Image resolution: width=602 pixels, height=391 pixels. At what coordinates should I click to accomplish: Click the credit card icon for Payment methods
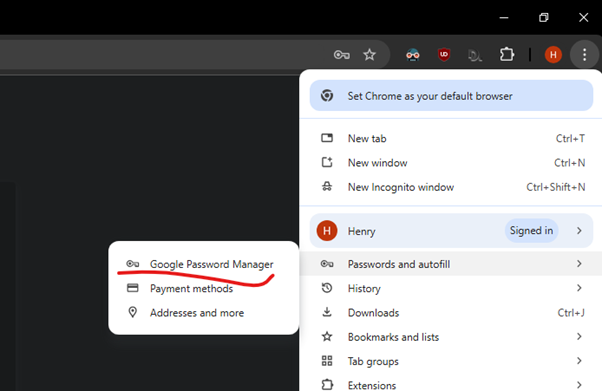(132, 288)
